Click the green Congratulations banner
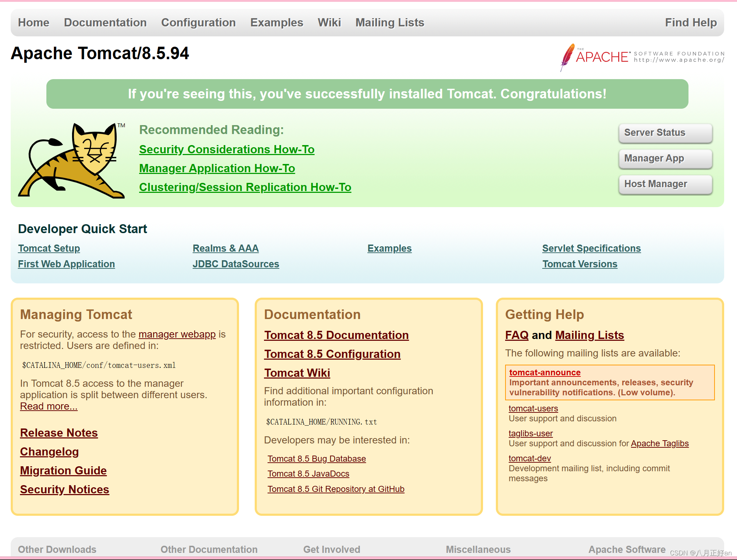 [367, 94]
